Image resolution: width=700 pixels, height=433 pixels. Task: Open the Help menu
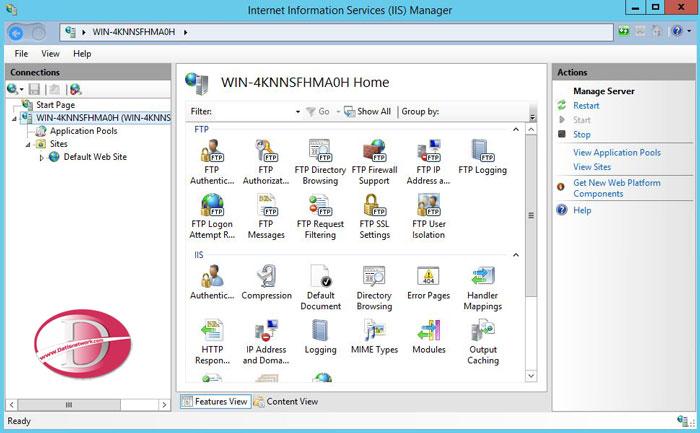(82, 54)
